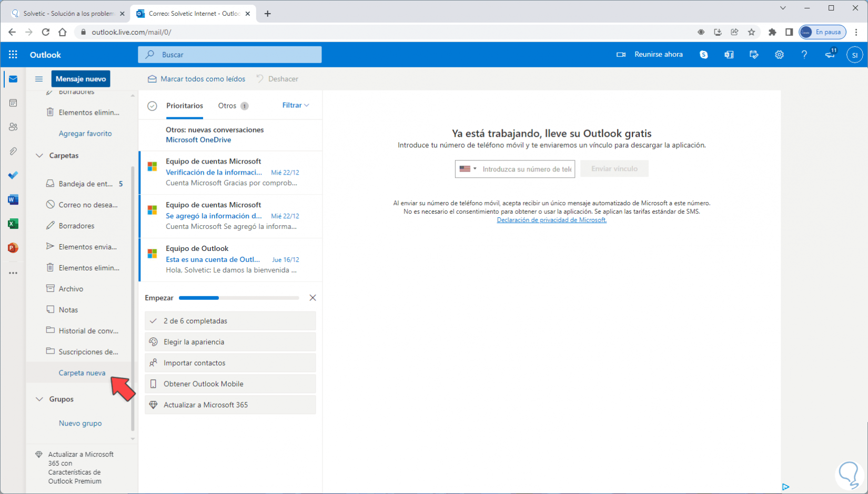
Task: Toggle the navigation pane hamburger icon
Action: (x=39, y=79)
